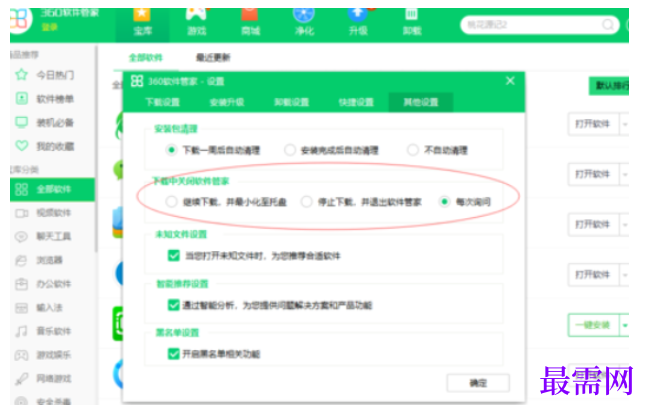Open the 卸载 uninstall icon
652x412 pixels.
point(411,14)
